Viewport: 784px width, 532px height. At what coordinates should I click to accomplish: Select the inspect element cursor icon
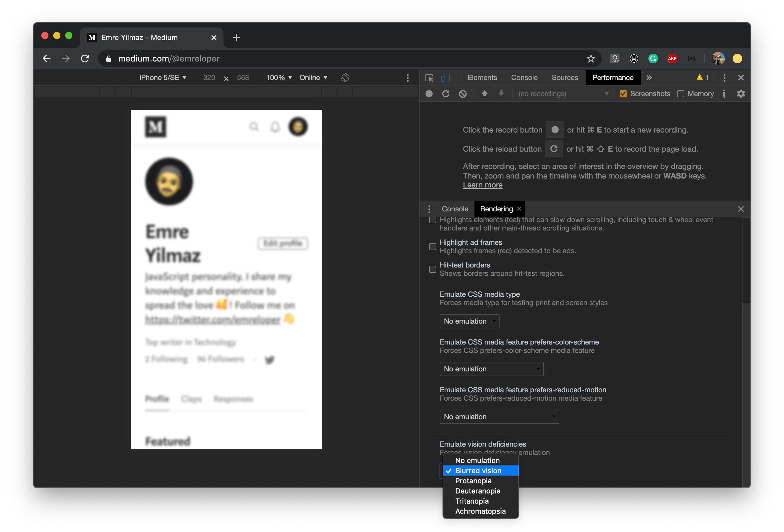click(x=429, y=78)
